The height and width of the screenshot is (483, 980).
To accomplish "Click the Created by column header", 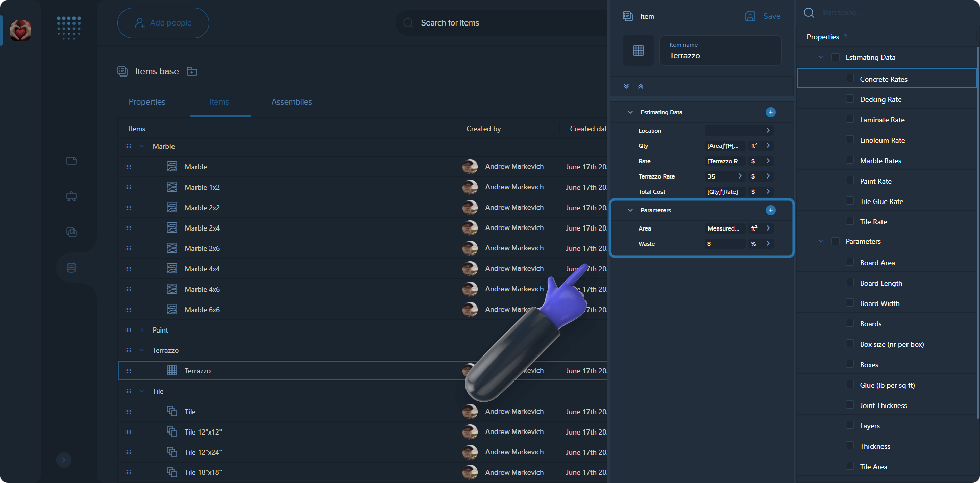I will pos(483,129).
